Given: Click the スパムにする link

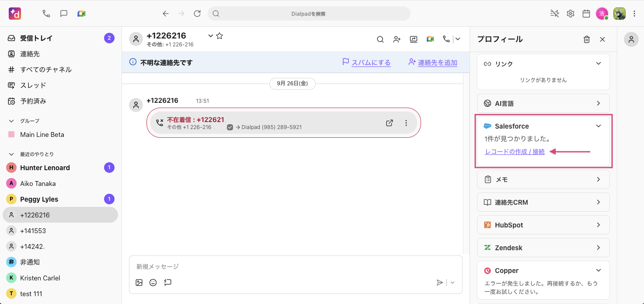Looking at the screenshot, I should pyautogui.click(x=371, y=63).
